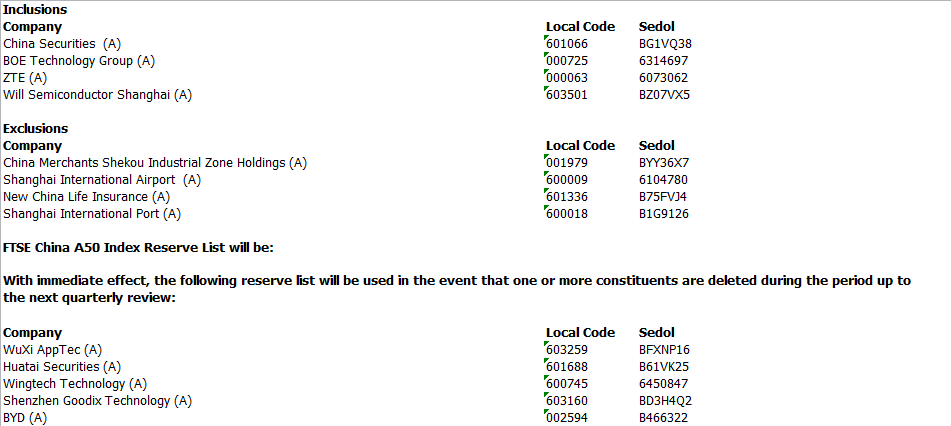The width and height of the screenshot is (951, 426).
Task: Click local code 603501
Action: 569,95
